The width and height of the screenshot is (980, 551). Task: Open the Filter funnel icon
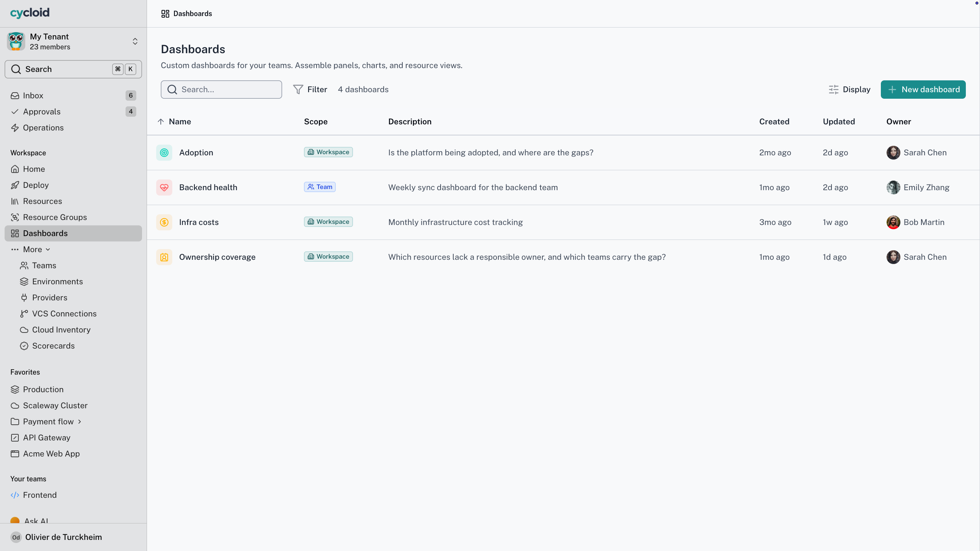pos(298,90)
